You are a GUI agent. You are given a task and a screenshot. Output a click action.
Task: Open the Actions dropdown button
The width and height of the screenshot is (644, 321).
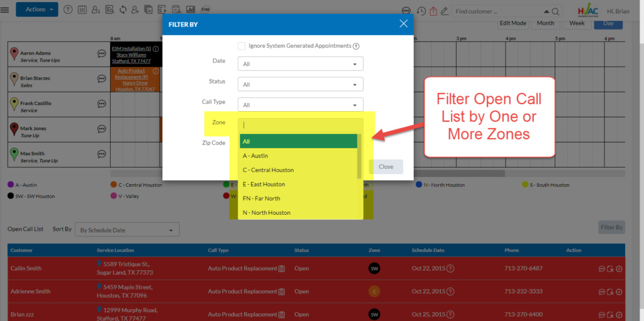coord(37,9)
